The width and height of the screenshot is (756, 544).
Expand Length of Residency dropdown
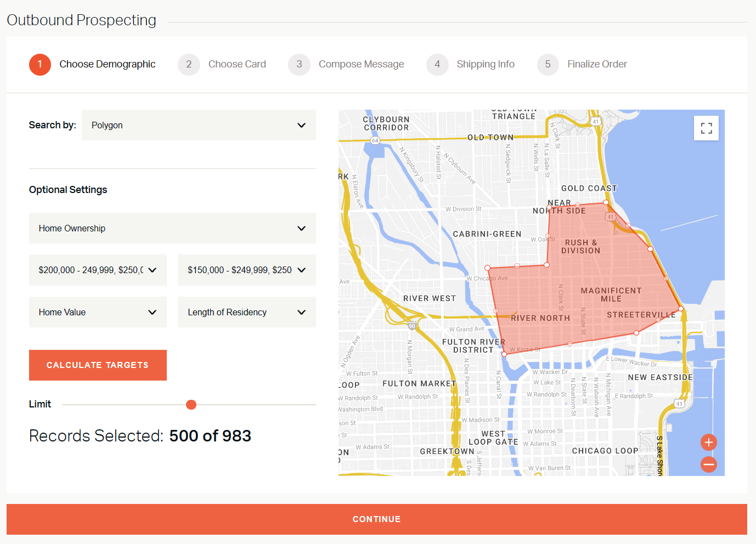click(246, 312)
